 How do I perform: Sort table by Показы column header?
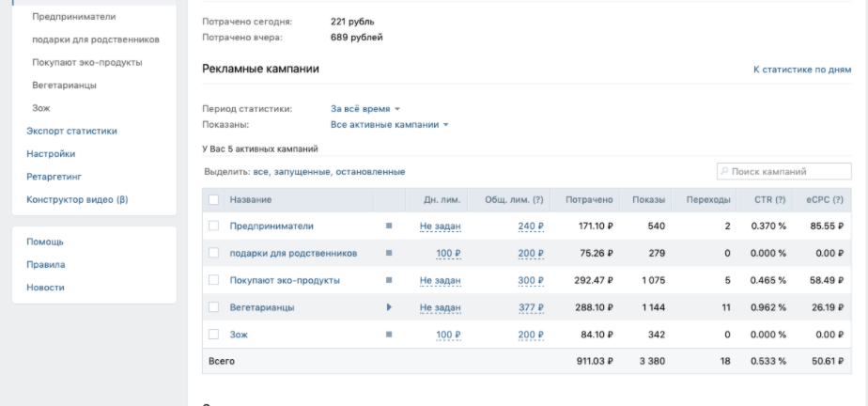649,200
